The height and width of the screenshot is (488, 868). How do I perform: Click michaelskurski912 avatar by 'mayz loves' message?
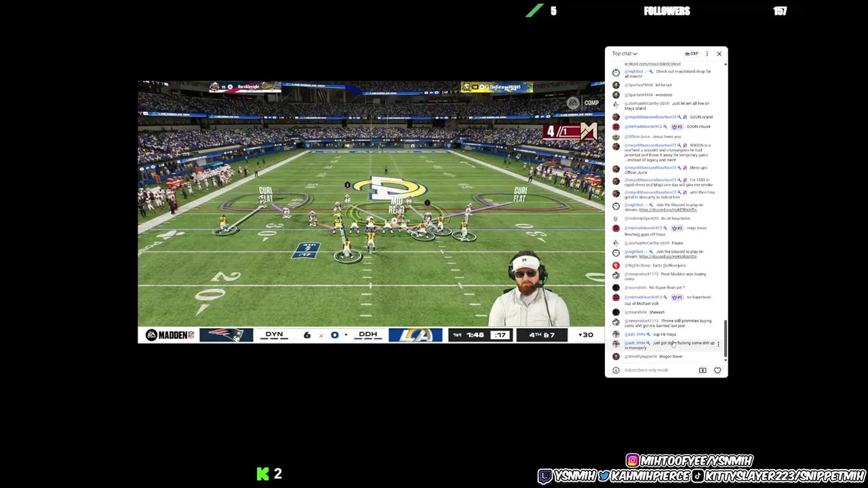(x=616, y=229)
